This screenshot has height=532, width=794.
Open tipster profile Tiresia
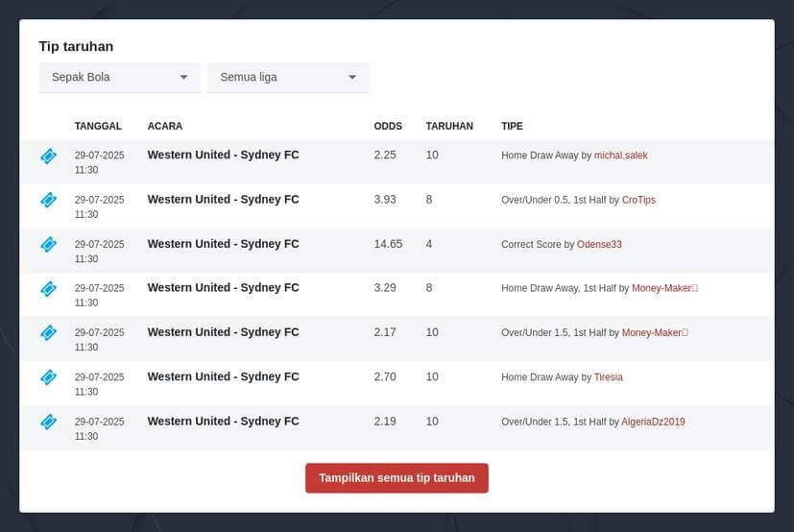(x=608, y=377)
